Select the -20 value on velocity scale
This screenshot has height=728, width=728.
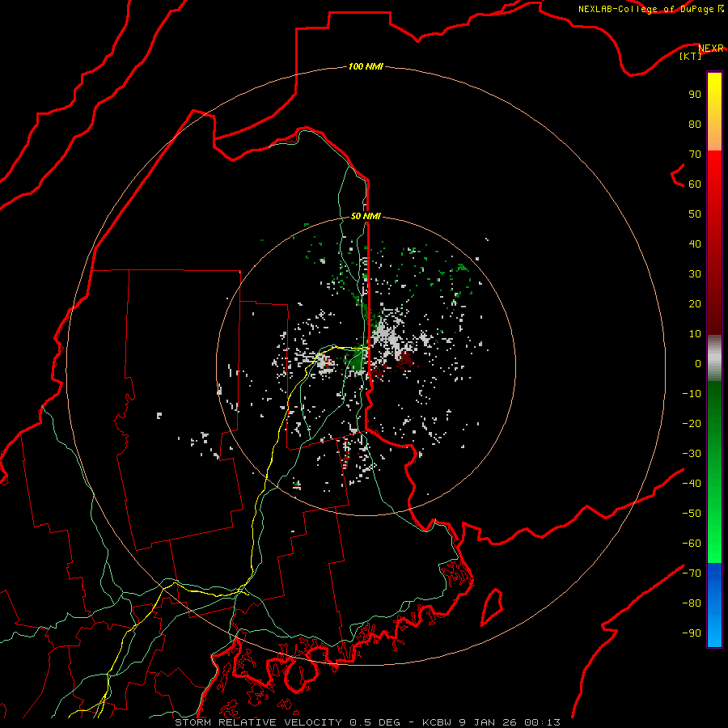(692, 423)
